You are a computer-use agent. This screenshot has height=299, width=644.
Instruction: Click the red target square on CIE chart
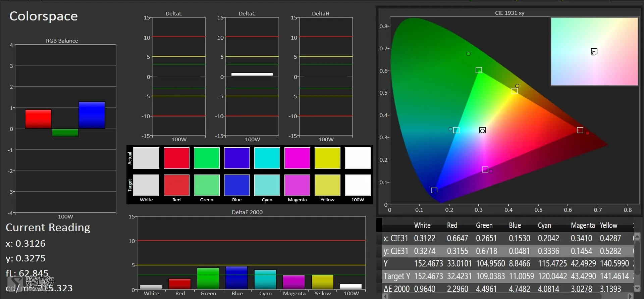[x=580, y=130]
